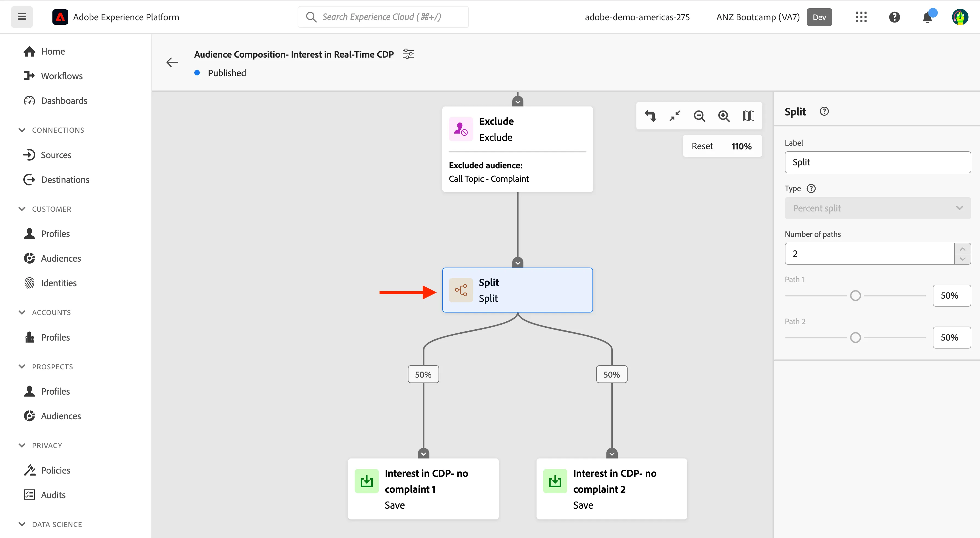Click the Path 2 slider handle

pos(855,337)
